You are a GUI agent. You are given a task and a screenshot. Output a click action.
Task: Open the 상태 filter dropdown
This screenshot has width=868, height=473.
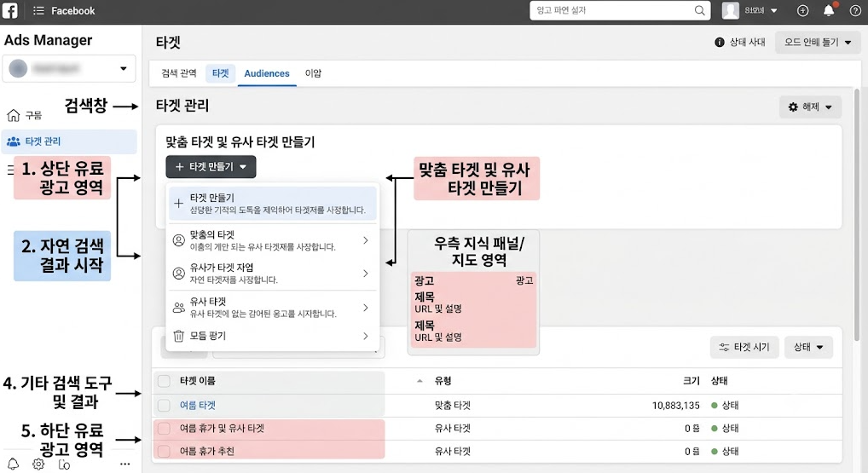808,347
